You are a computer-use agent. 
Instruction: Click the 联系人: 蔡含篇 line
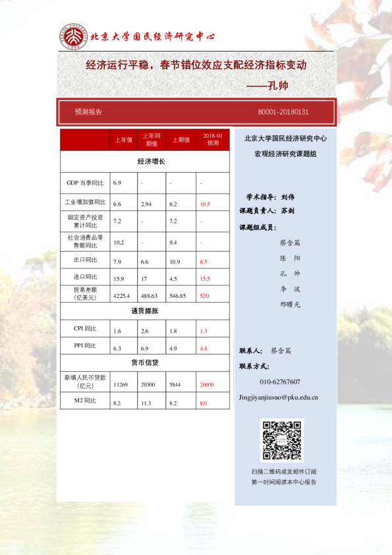tap(266, 351)
